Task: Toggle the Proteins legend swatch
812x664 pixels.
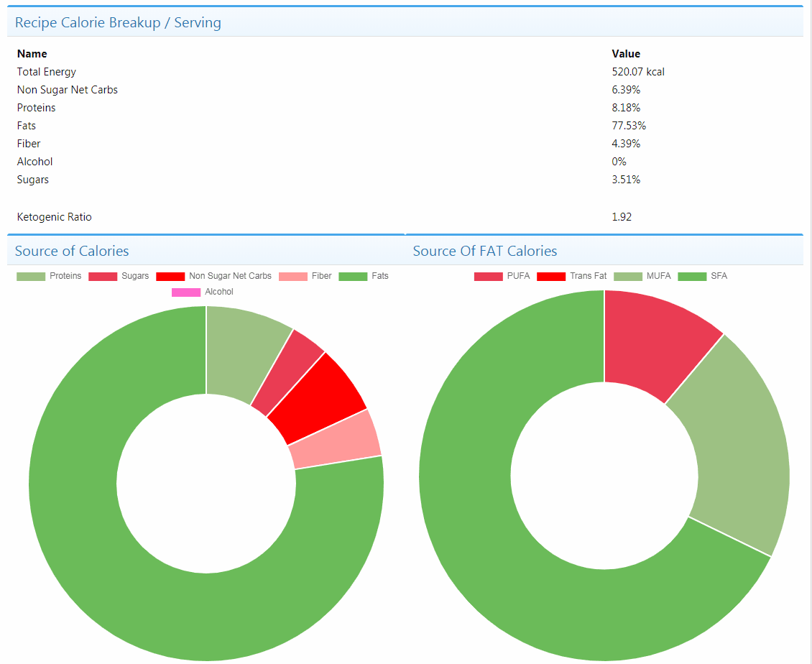Action: [31, 277]
